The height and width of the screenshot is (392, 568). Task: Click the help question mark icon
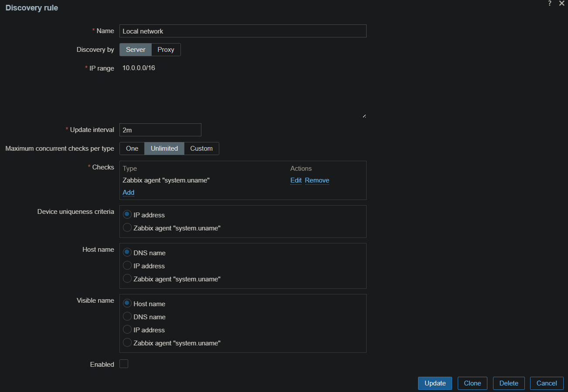coord(550,3)
